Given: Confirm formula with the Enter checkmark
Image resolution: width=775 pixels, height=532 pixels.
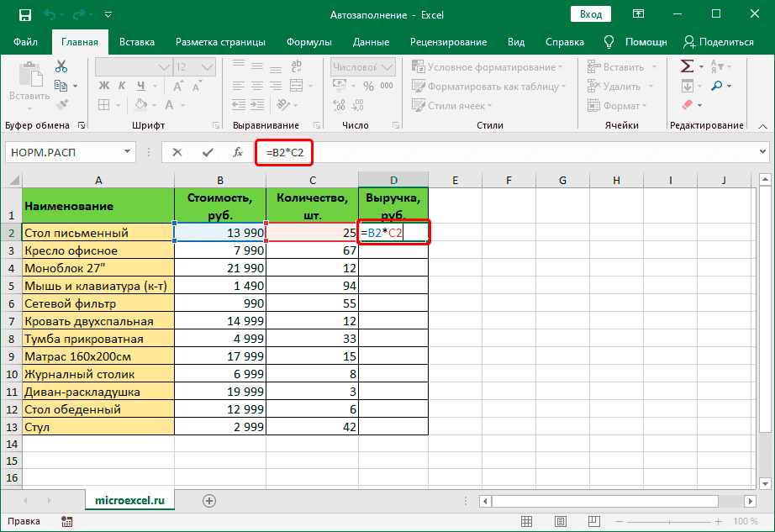Looking at the screenshot, I should click(x=208, y=152).
